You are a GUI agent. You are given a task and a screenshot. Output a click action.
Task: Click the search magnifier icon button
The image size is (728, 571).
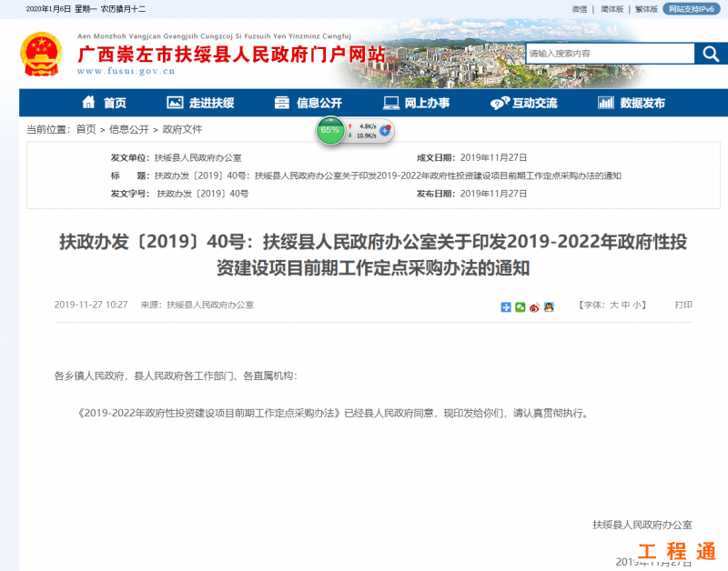coord(711,54)
